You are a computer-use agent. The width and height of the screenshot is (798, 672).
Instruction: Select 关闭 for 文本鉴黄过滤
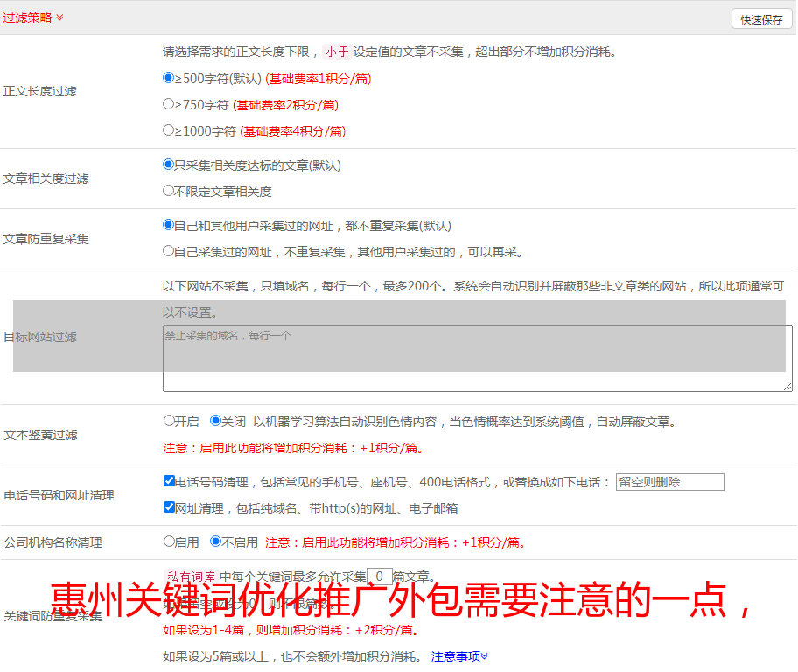(216, 421)
